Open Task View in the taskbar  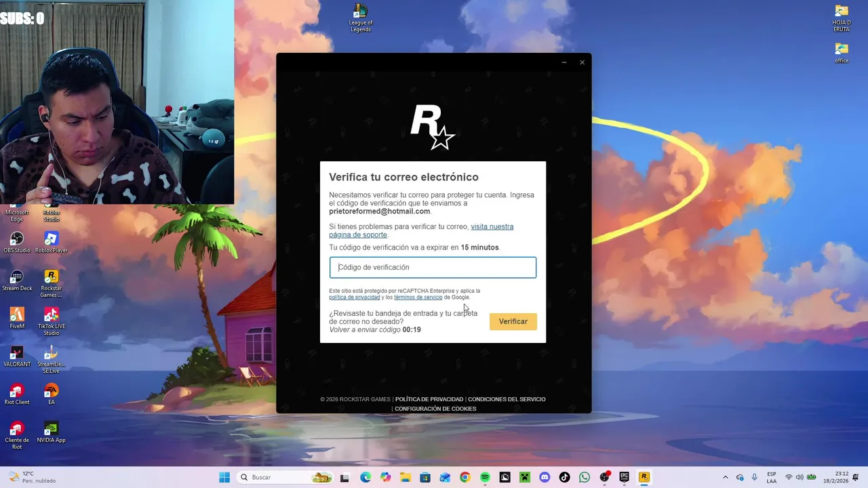click(344, 477)
